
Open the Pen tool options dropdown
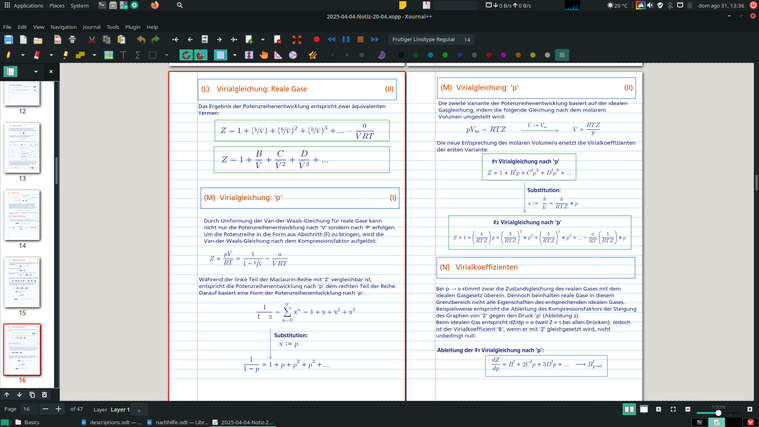tap(22, 55)
